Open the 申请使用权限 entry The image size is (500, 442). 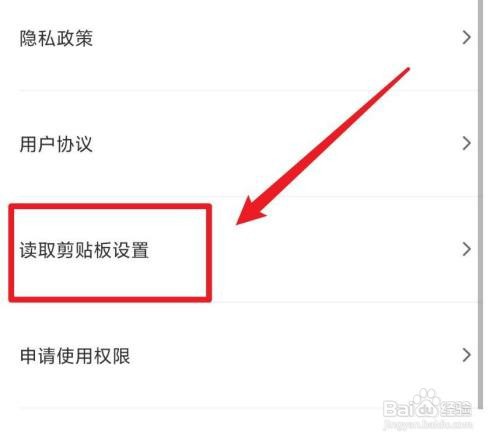pyautogui.click(x=75, y=356)
